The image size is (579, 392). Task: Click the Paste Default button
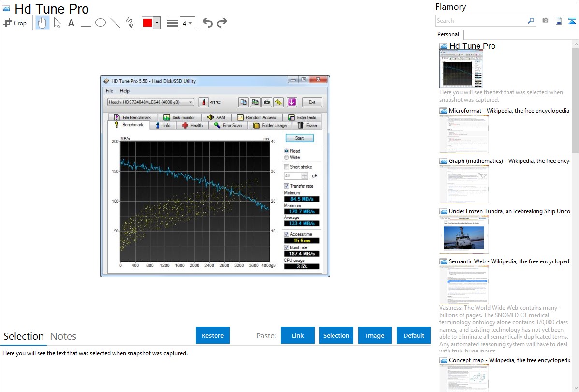click(414, 335)
